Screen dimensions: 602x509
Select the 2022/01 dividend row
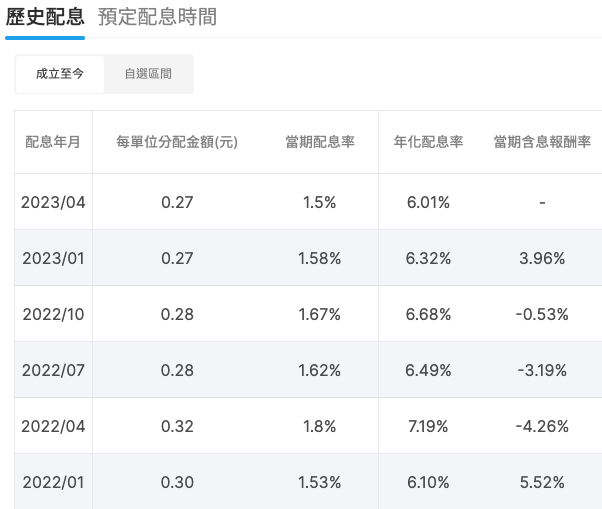308,482
